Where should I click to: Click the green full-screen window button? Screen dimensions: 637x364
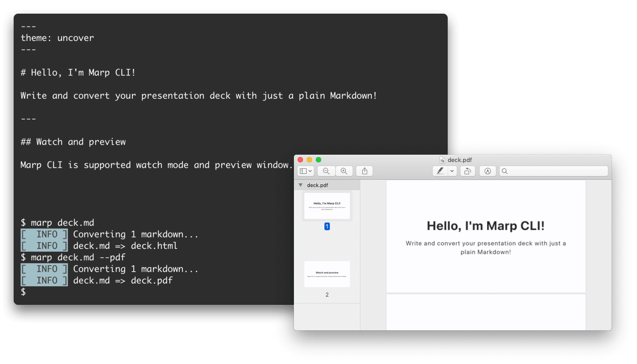coord(318,160)
